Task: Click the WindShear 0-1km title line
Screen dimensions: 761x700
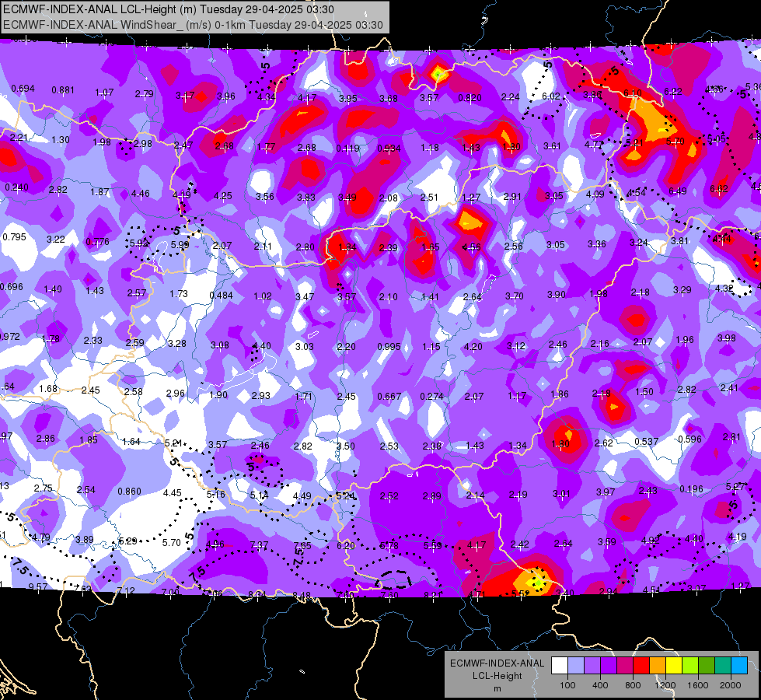Action: pos(193,25)
